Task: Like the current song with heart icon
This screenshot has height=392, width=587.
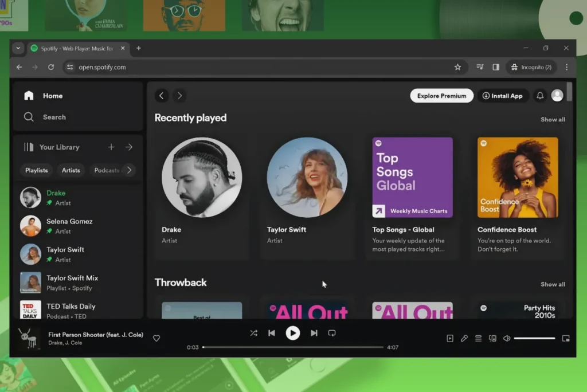Action: click(156, 338)
